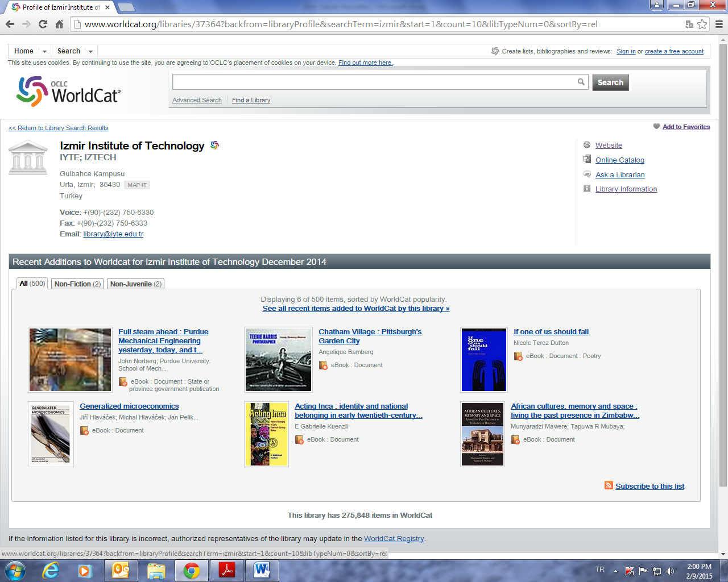Click the translate page icon in address bar
This screenshot has width=728, height=582.
[x=689, y=24]
